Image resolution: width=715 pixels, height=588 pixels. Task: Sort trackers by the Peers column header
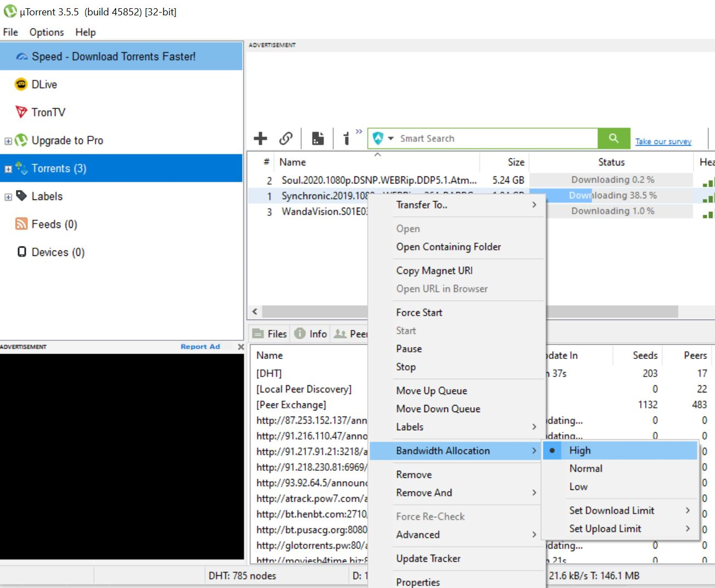coord(687,355)
